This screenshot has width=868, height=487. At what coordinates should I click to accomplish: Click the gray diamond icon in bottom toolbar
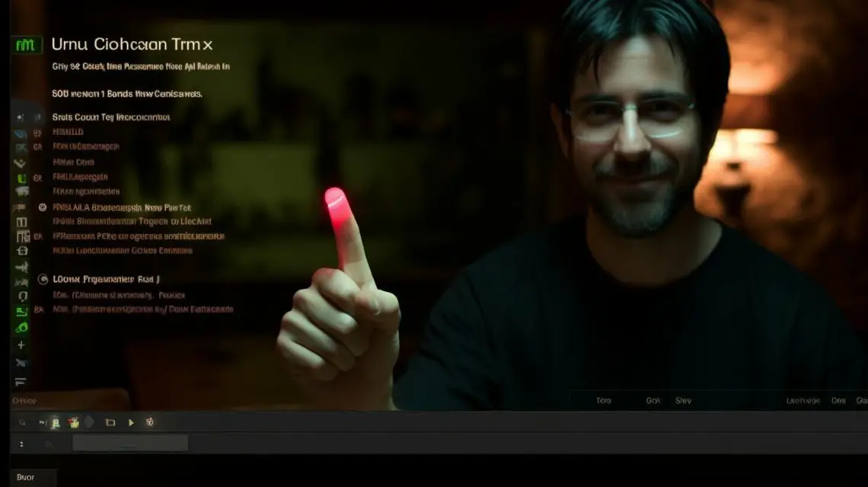click(x=89, y=422)
